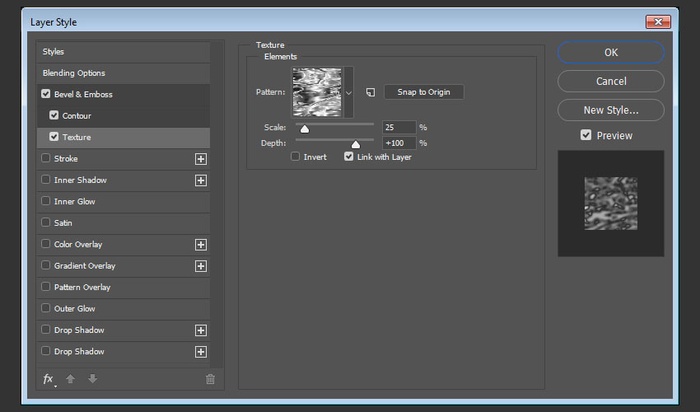Open the fx effects menu icon

pyautogui.click(x=48, y=379)
